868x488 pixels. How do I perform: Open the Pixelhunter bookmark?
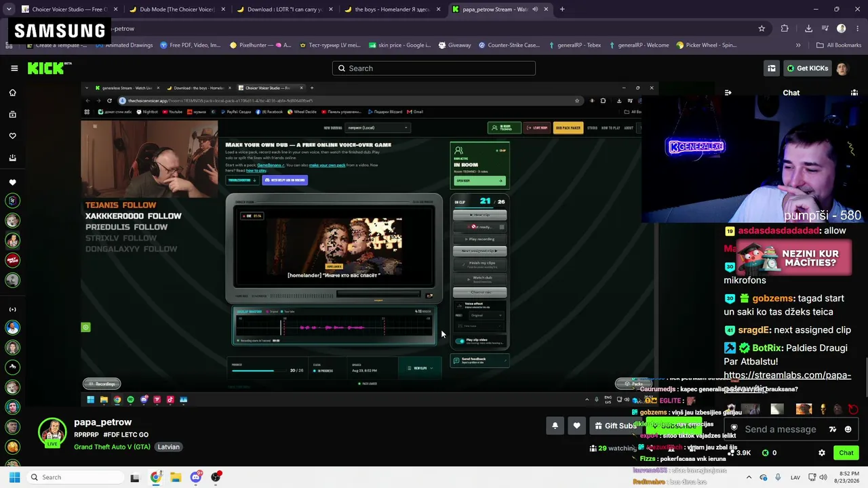click(260, 45)
